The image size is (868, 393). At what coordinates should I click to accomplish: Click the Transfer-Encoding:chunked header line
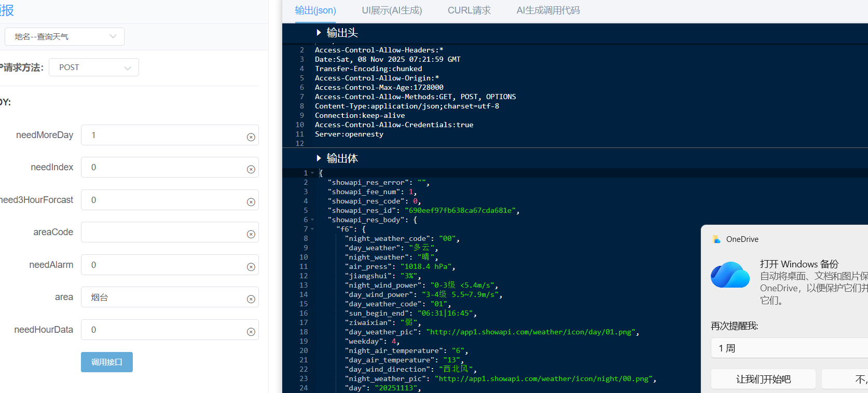click(368, 69)
